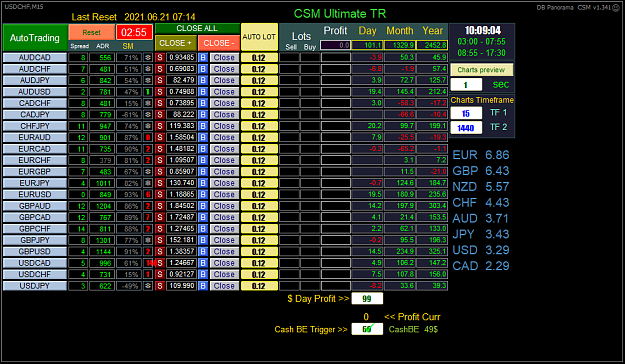Click the S sell icon for EURCAD

160,149
